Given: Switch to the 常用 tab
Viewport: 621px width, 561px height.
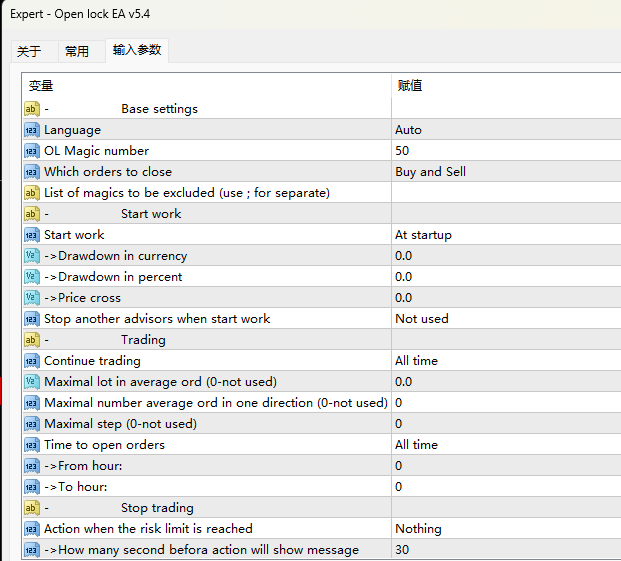Looking at the screenshot, I should [77, 52].
